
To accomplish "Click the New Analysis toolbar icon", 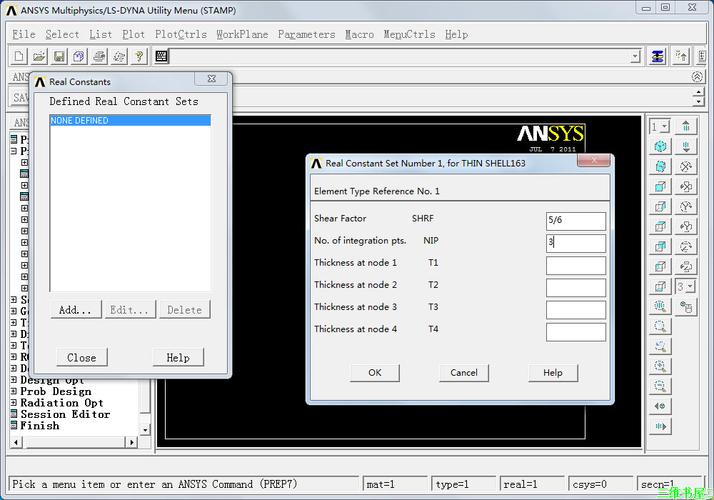I will coord(19,57).
